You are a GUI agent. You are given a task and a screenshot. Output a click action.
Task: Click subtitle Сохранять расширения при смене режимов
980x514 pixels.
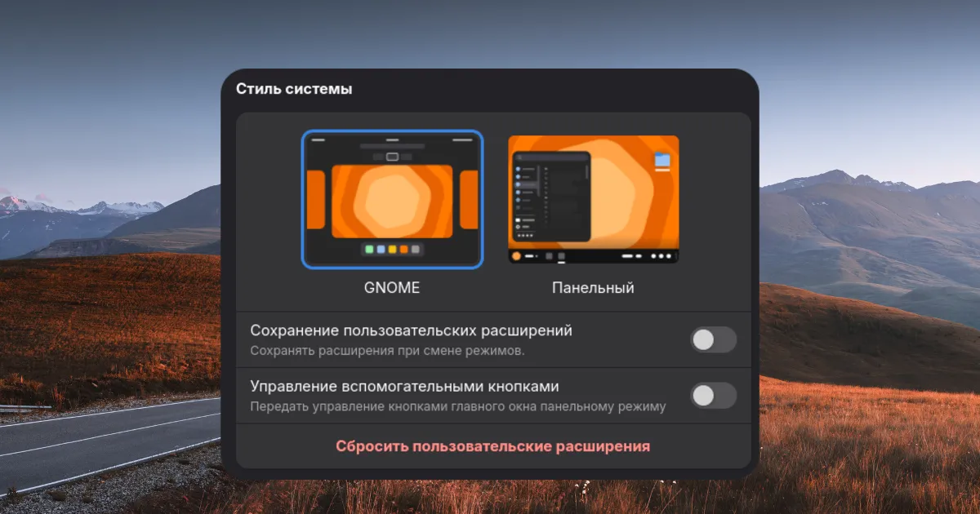click(x=387, y=351)
